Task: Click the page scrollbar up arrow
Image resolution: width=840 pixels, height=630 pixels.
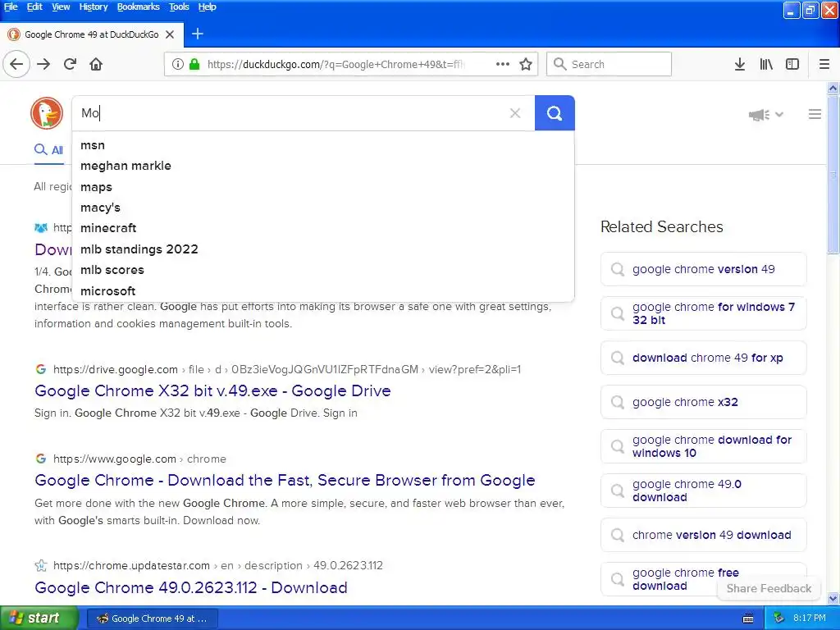Action: click(x=833, y=88)
